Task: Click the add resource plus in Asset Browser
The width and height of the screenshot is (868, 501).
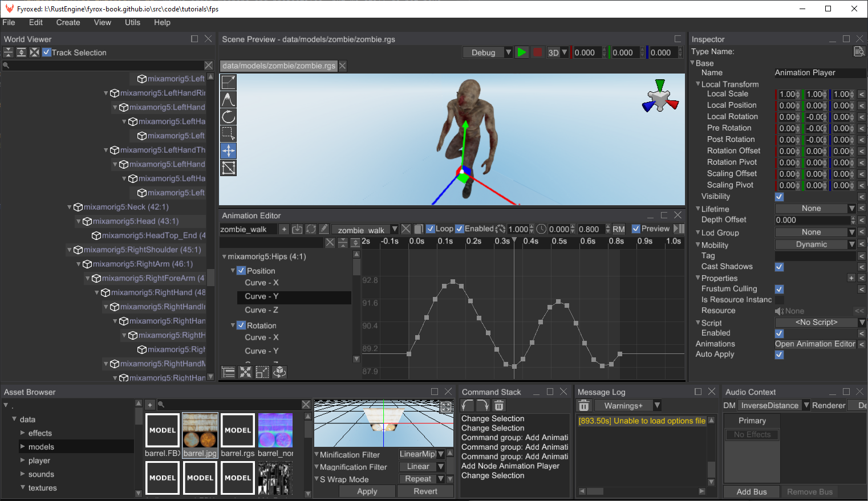Action: tap(150, 405)
